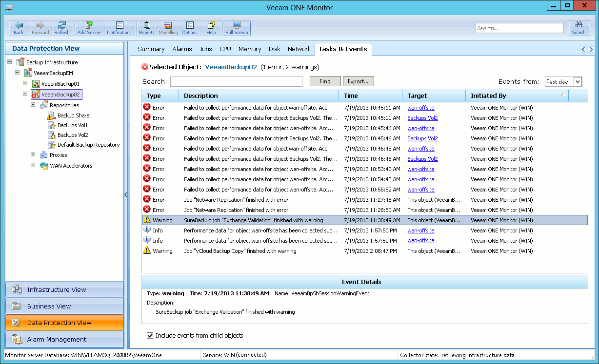The image size is (599, 364).
Task: Expand the Proxies node
Action: (x=33, y=154)
